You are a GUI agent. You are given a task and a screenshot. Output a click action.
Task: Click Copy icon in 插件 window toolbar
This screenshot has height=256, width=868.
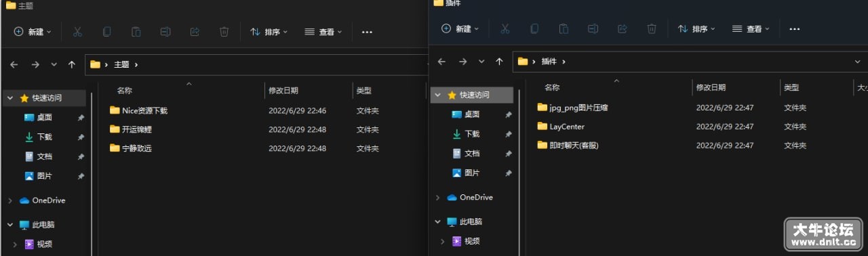[534, 28]
